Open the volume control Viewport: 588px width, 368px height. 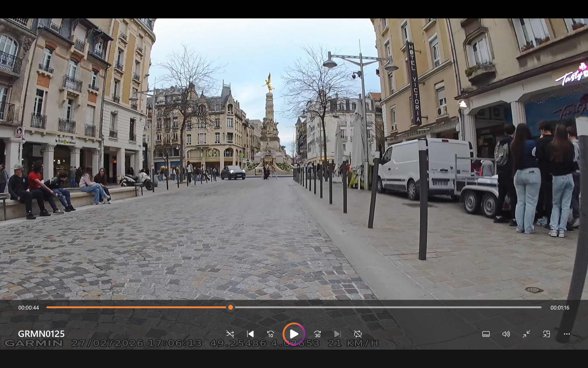coord(506,334)
